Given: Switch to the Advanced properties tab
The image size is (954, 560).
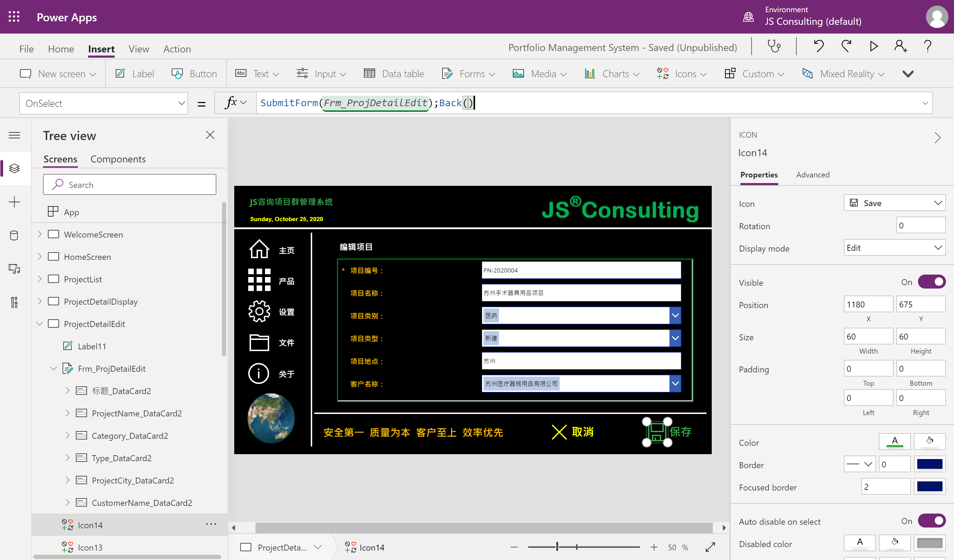Looking at the screenshot, I should (x=813, y=175).
